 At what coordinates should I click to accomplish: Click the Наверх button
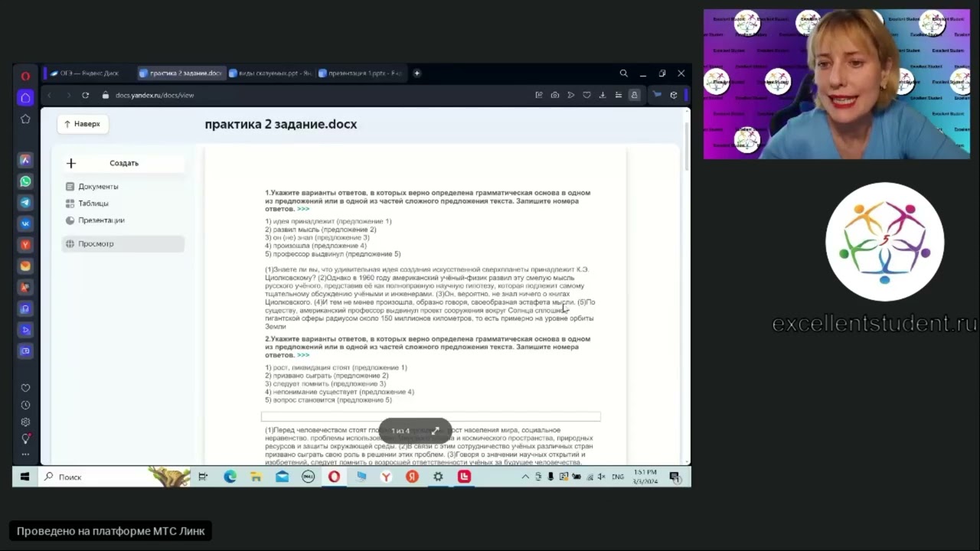click(82, 124)
